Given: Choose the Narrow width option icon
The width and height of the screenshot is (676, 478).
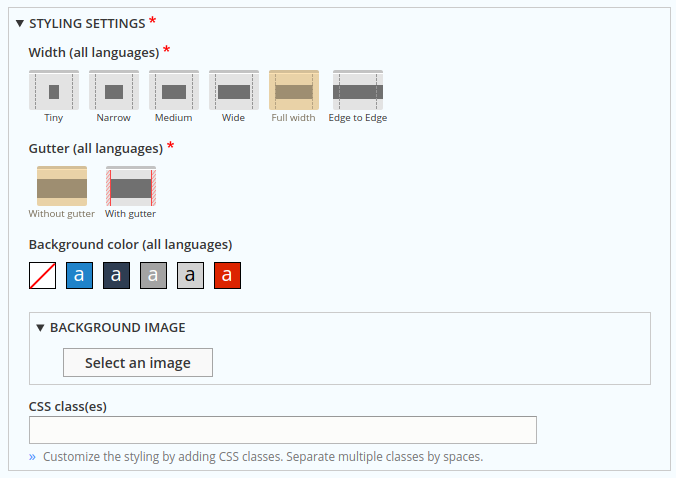Looking at the screenshot, I should (114, 91).
